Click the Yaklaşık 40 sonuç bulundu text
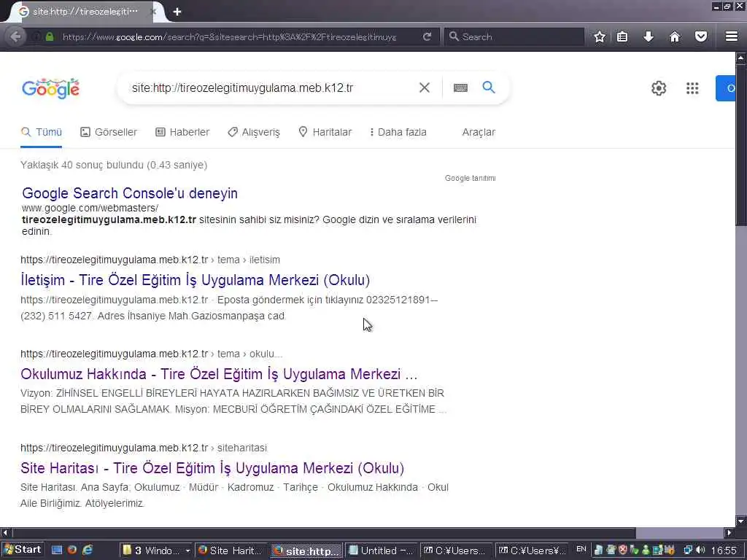This screenshot has height=560, width=747. click(114, 166)
